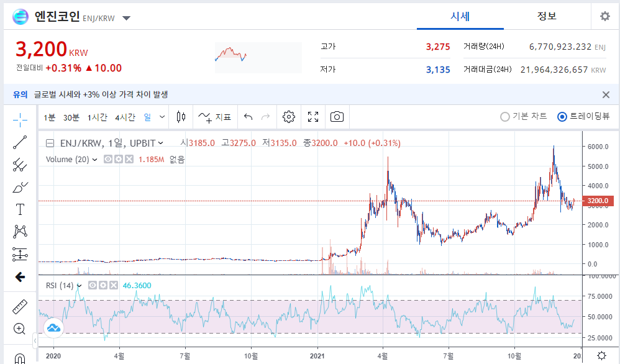This screenshot has height=364, width=620.
Task: Click the 2021 label on time axis
Action: coord(317,356)
